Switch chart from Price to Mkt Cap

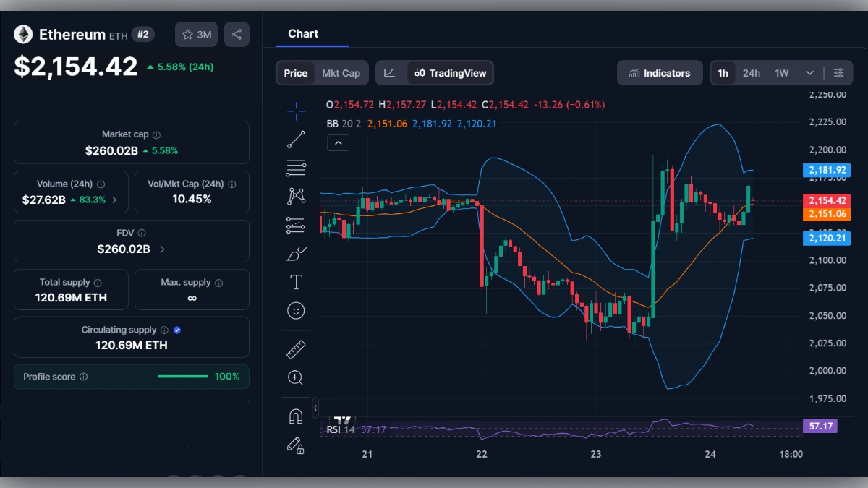(341, 72)
